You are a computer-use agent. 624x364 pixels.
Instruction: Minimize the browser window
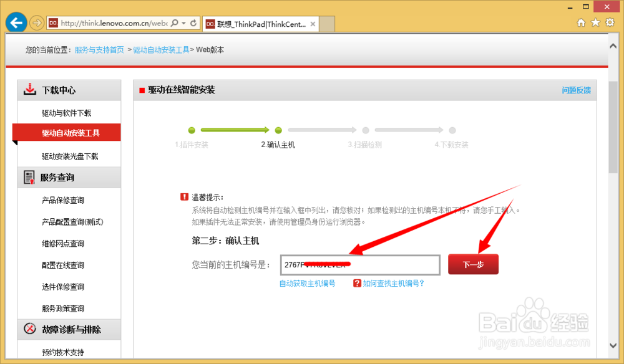[x=570, y=7]
